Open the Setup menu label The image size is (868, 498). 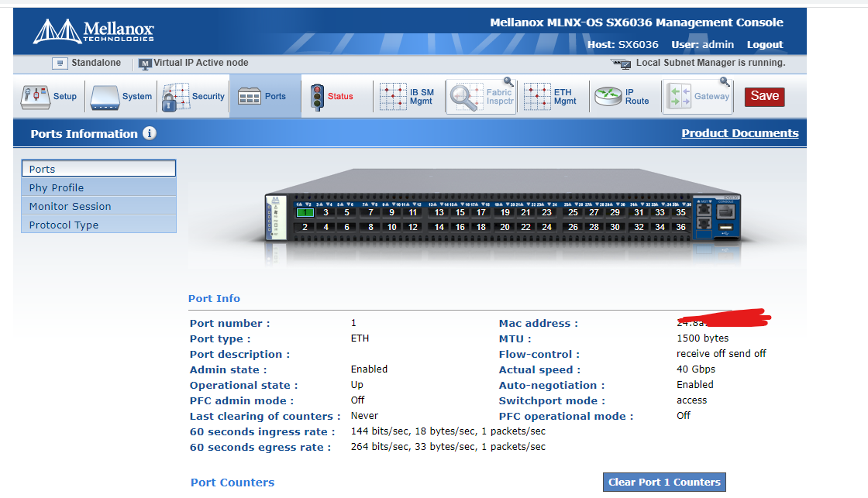[65, 96]
